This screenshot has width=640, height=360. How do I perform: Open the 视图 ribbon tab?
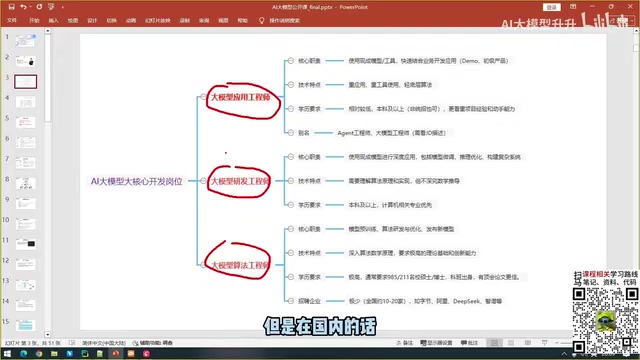click(x=223, y=20)
